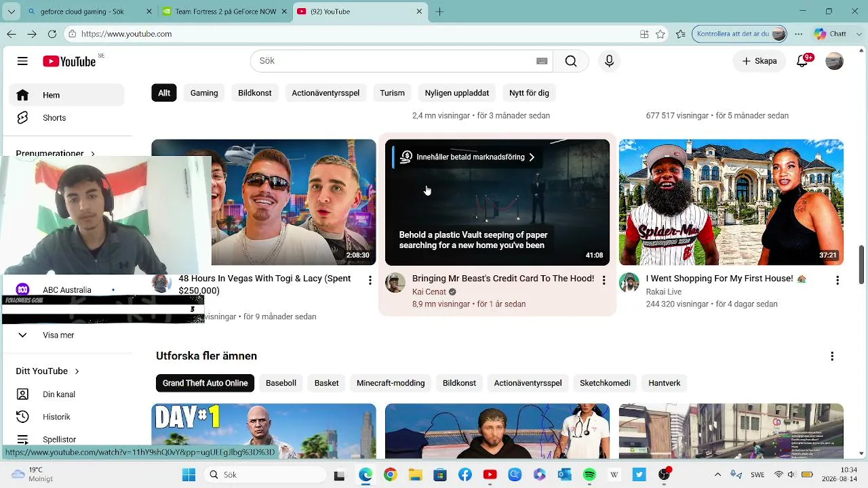Open options for 48 Hours In Vegas video
The image size is (868, 488).
(x=370, y=281)
